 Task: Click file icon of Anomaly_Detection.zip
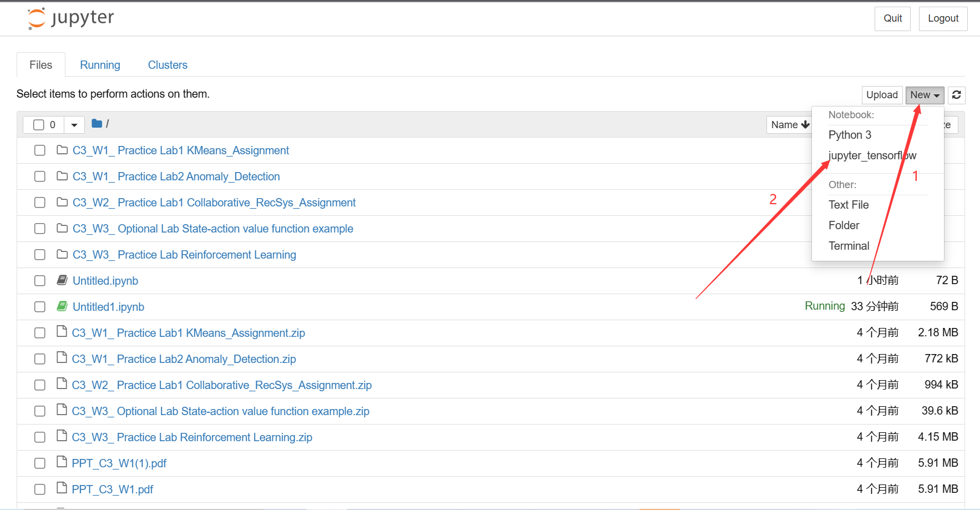(62, 358)
